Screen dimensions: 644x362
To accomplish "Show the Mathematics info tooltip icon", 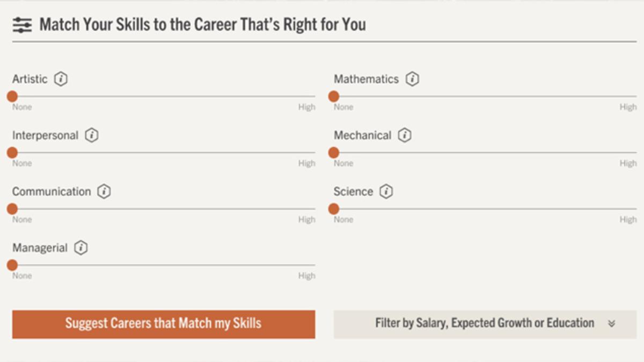I will 412,79.
